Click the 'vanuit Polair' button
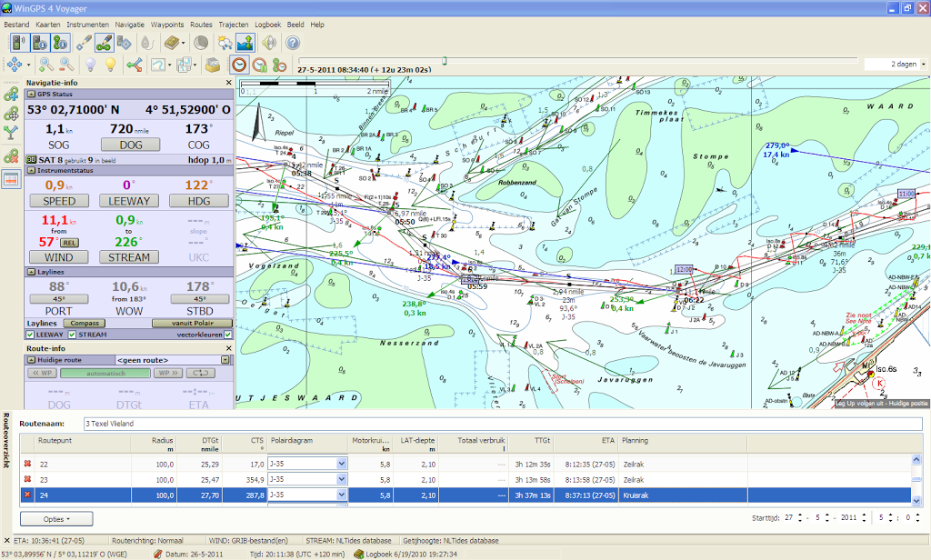 point(192,323)
